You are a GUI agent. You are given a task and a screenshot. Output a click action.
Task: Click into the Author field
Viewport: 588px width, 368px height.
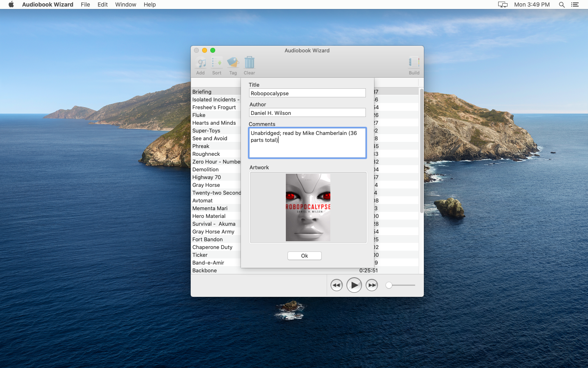307,113
